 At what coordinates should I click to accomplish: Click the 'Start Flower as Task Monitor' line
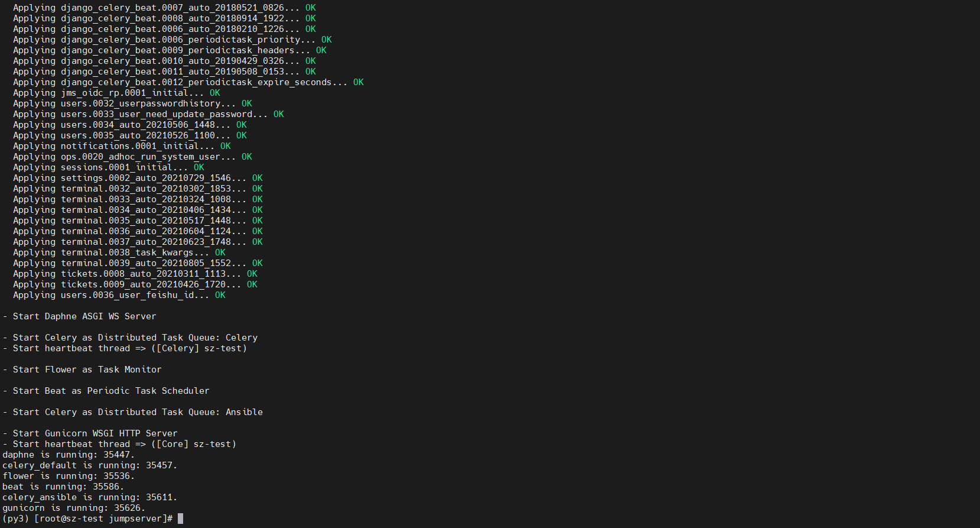pyautogui.click(x=82, y=370)
